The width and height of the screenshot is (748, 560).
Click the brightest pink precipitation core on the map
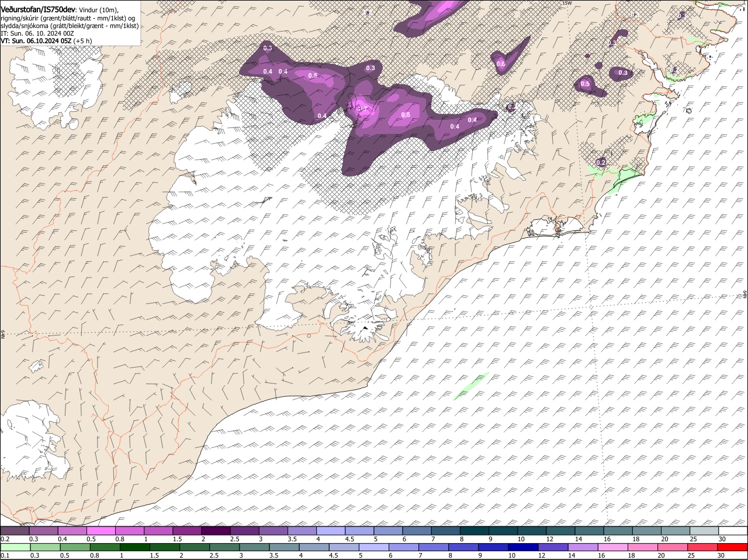362,109
